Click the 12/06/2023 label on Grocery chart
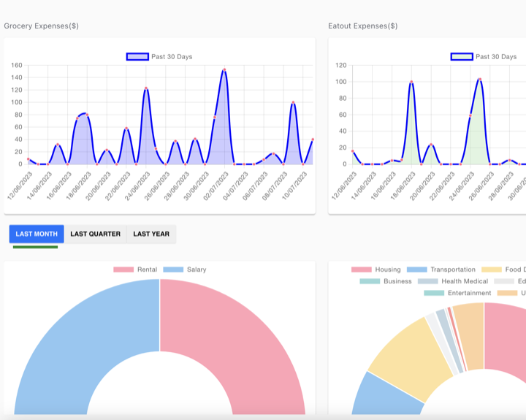Image resolution: width=526 pixels, height=420 pixels. (x=20, y=186)
